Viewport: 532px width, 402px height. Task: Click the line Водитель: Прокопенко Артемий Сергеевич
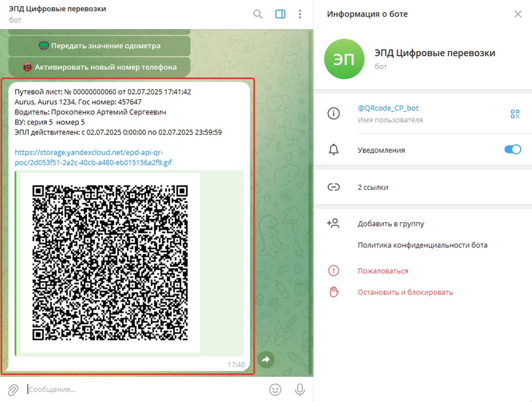(90, 112)
